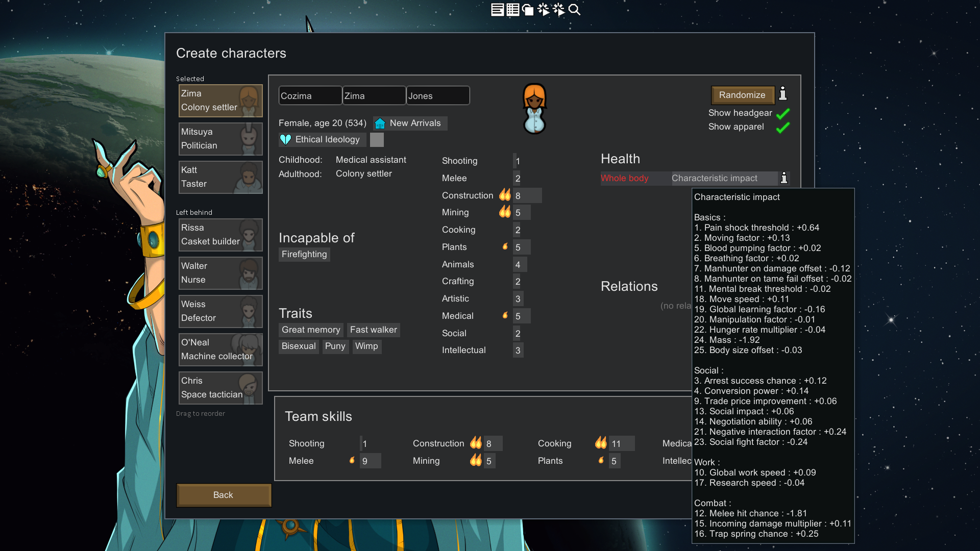Click the Wimp trait tag

(x=366, y=346)
